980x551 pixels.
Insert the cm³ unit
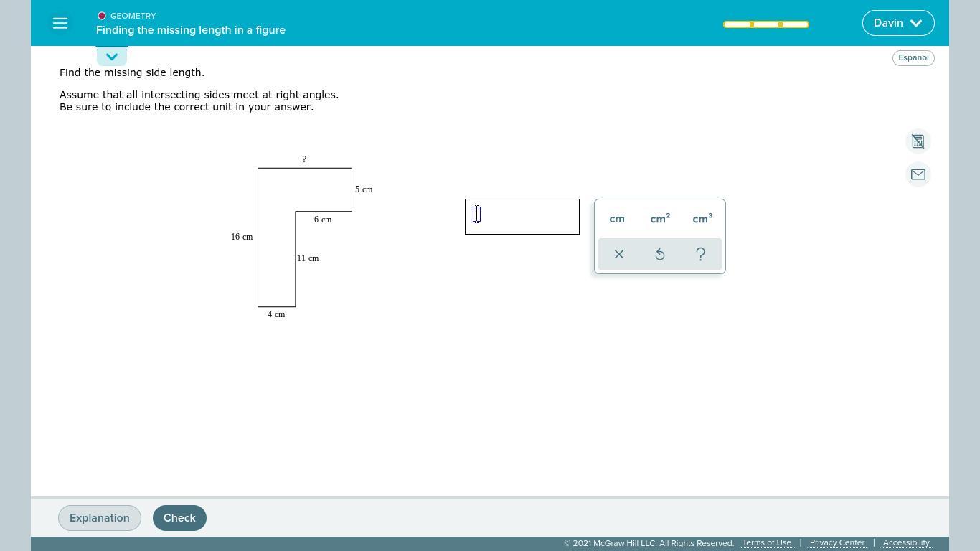click(702, 219)
